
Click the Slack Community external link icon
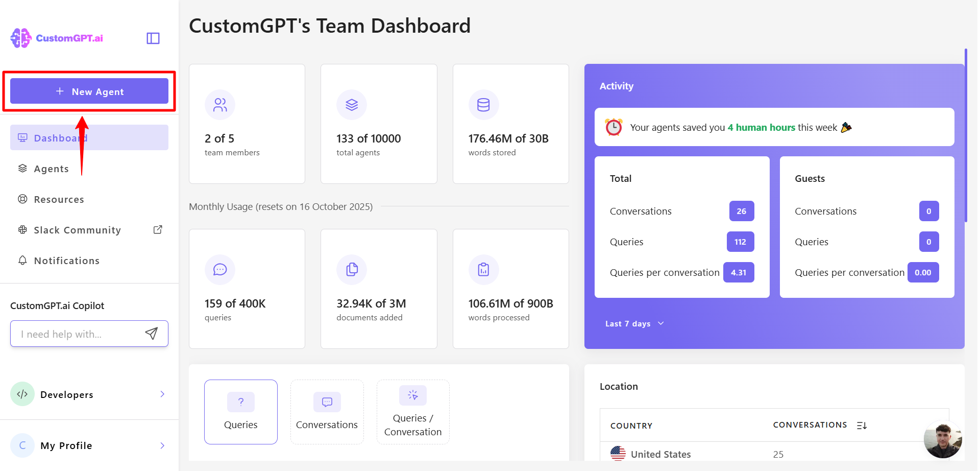[x=158, y=229]
